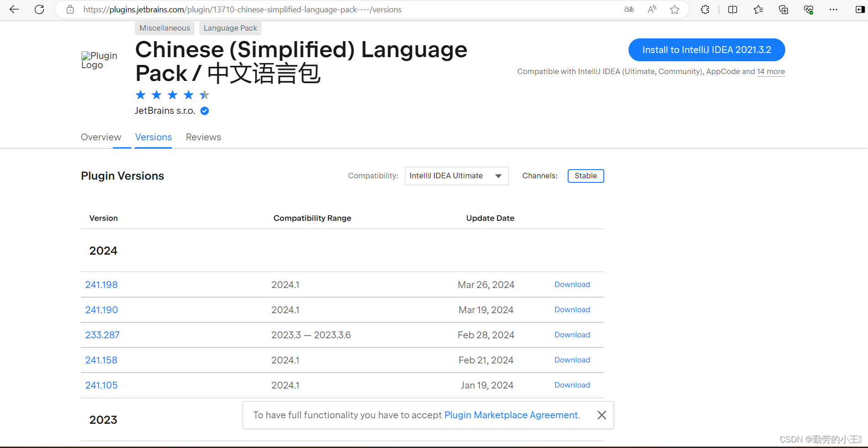Switch to the Overview tab
The width and height of the screenshot is (868, 448).
point(101,137)
